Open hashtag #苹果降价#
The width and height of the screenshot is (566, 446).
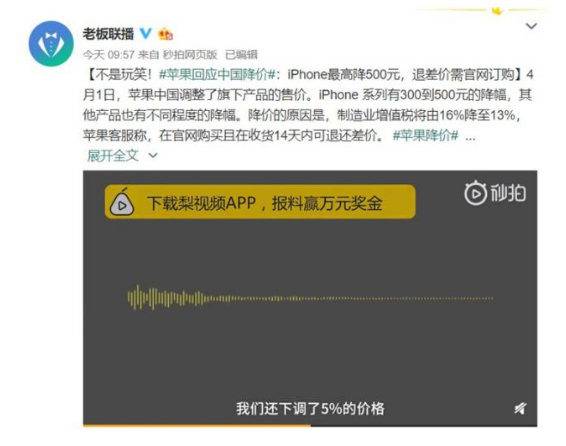click(x=426, y=136)
